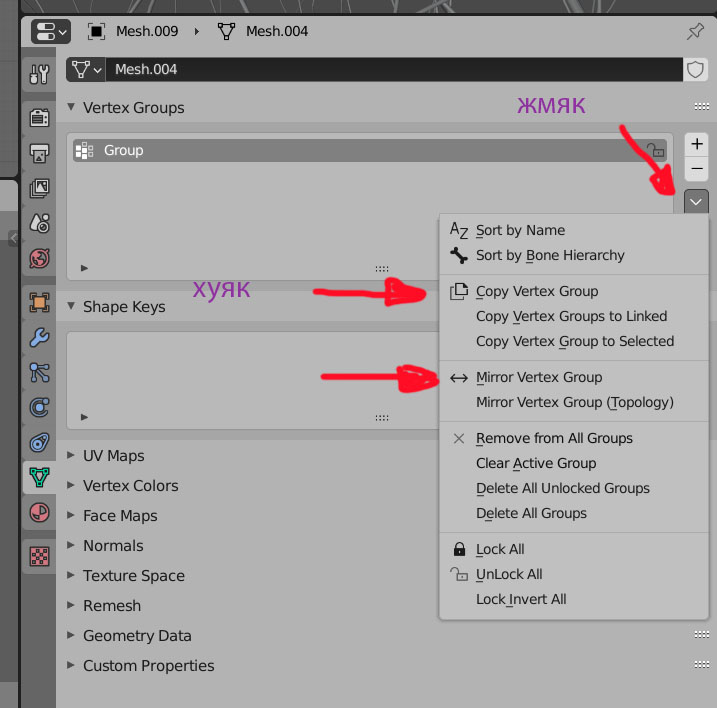Open the Object properties tab
This screenshot has height=708, width=717.
coord(39,302)
